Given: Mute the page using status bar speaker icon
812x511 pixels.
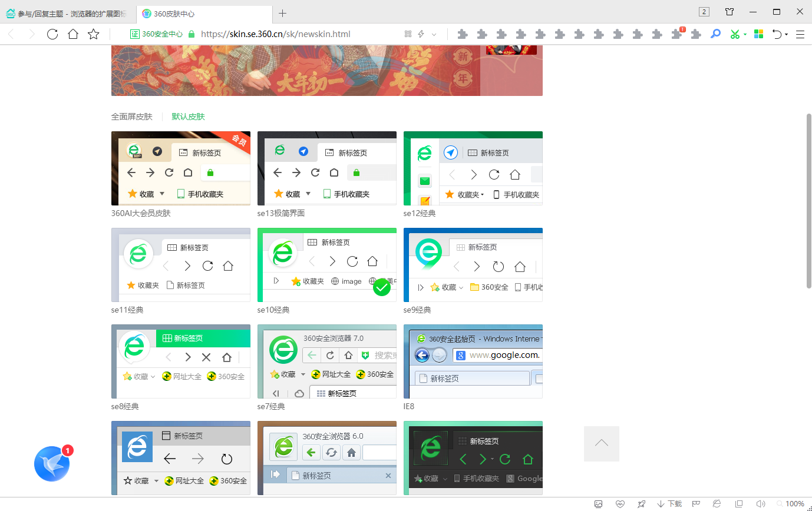Looking at the screenshot, I should point(761,504).
